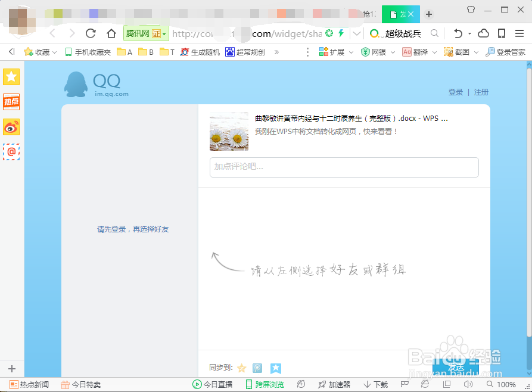Image resolution: width=532 pixels, height=392 pixels.
Task: Open the 生成随机 bookmark
Action: [200, 52]
